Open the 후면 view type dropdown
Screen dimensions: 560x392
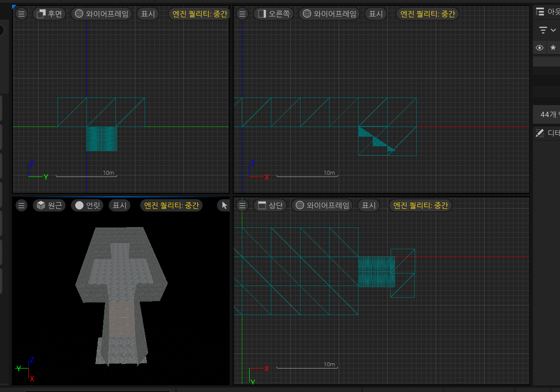click(49, 14)
